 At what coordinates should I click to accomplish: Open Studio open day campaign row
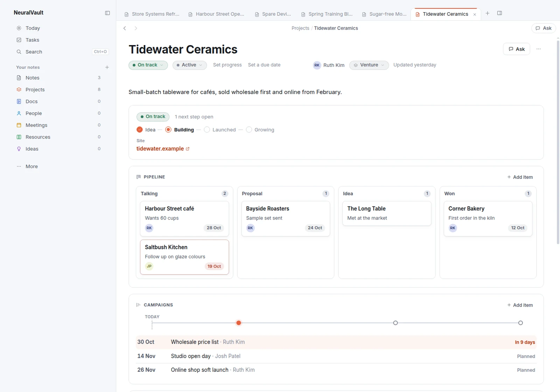(x=336, y=356)
